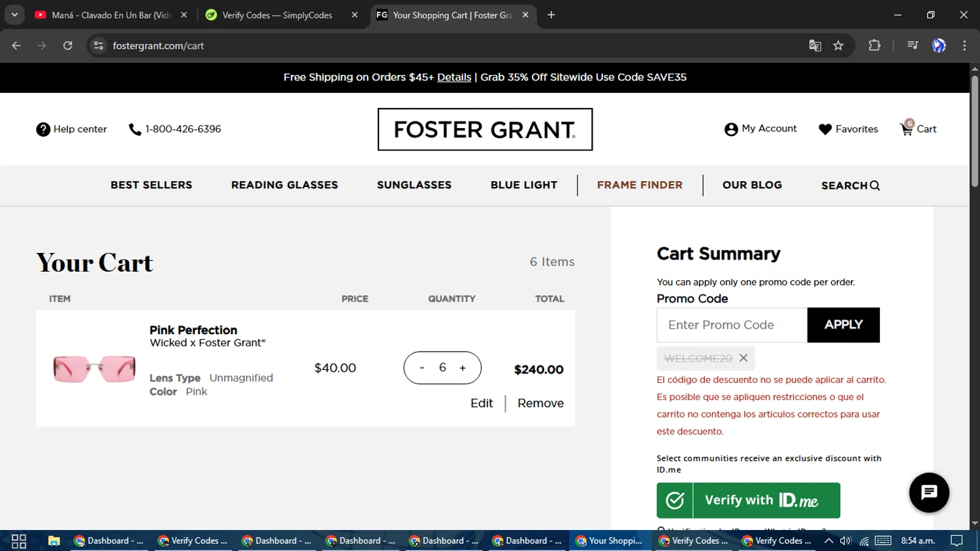
Task: Open the Pink Perfection product title
Action: (x=193, y=330)
